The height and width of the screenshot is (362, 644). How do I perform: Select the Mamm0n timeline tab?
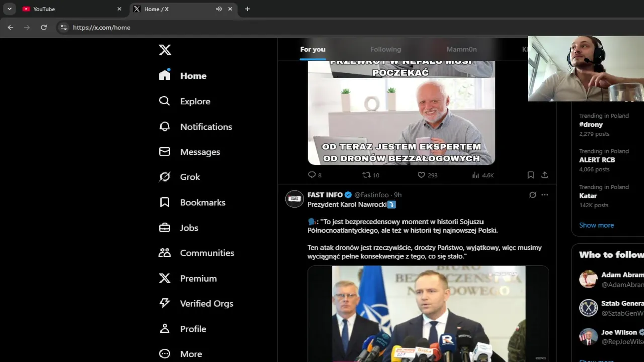coord(461,49)
